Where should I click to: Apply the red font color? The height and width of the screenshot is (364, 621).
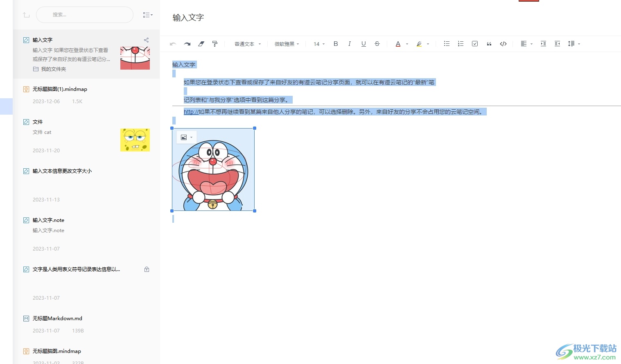click(398, 44)
